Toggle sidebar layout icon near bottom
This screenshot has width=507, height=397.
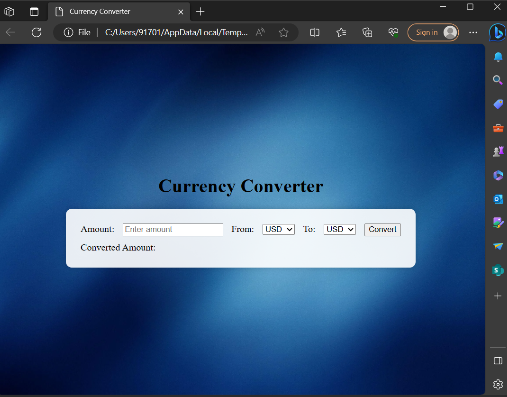498,361
